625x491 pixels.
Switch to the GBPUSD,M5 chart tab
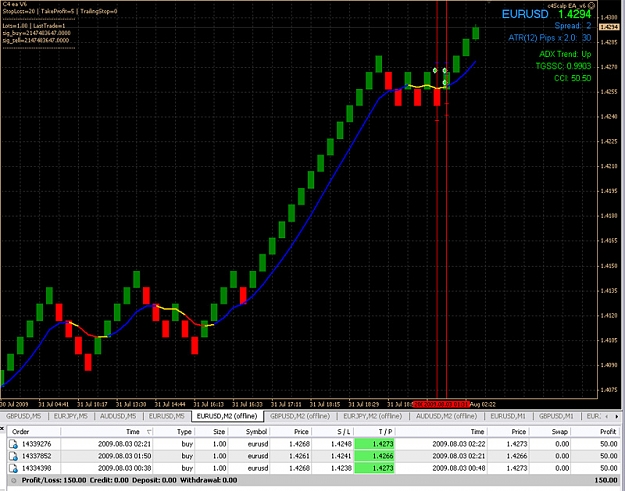pos(24,416)
